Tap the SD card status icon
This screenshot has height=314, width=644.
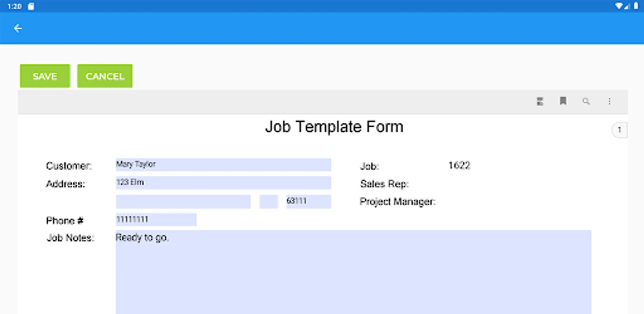point(31,6)
